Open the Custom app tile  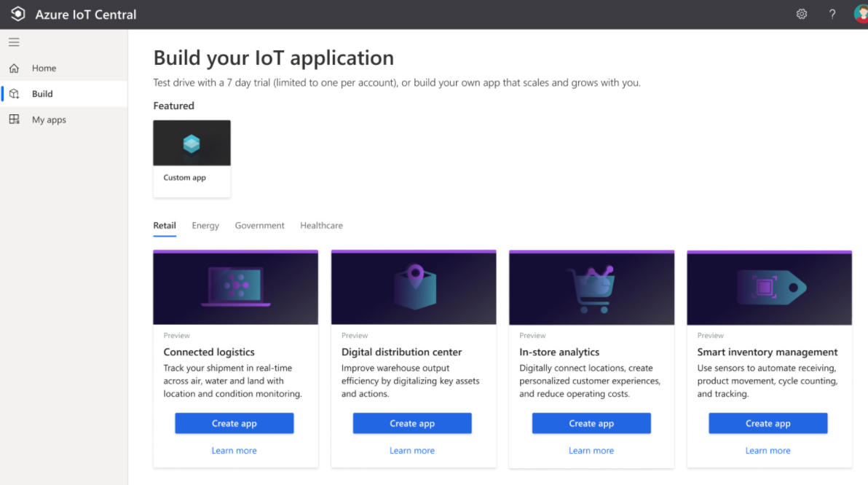pos(192,158)
